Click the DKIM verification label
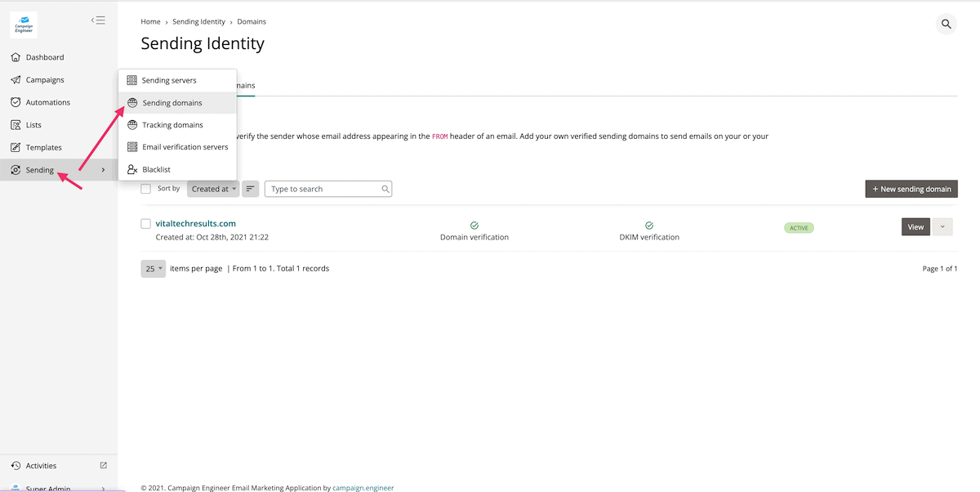Screen dimensions: 980x492 pos(649,237)
